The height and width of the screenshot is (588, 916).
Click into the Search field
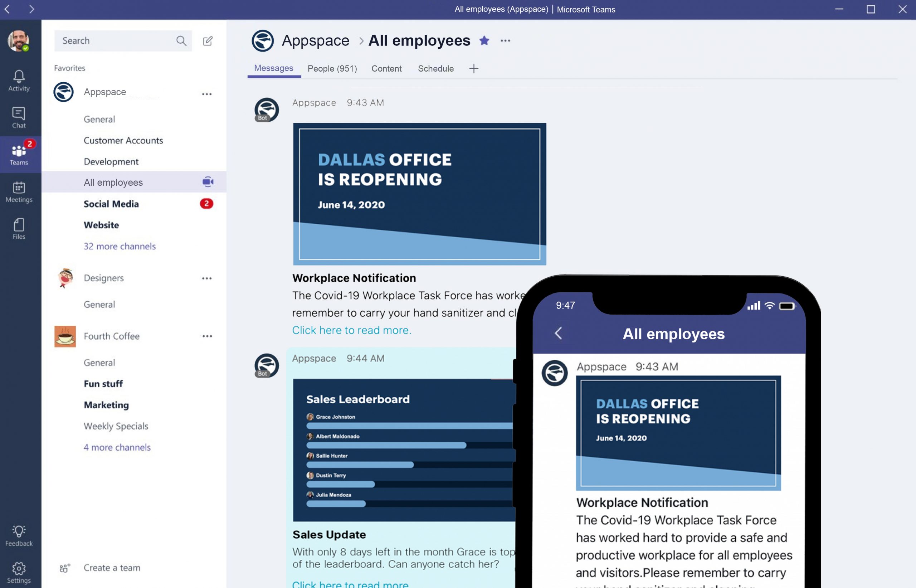tap(123, 40)
